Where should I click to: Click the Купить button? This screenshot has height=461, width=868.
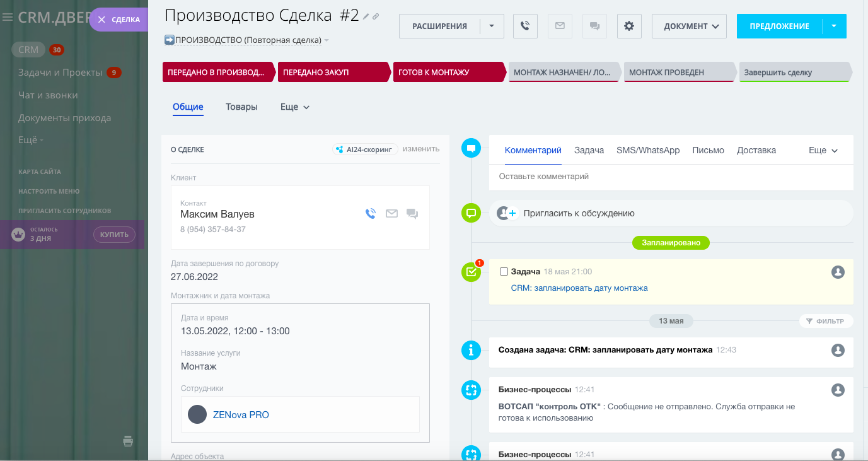(x=114, y=235)
